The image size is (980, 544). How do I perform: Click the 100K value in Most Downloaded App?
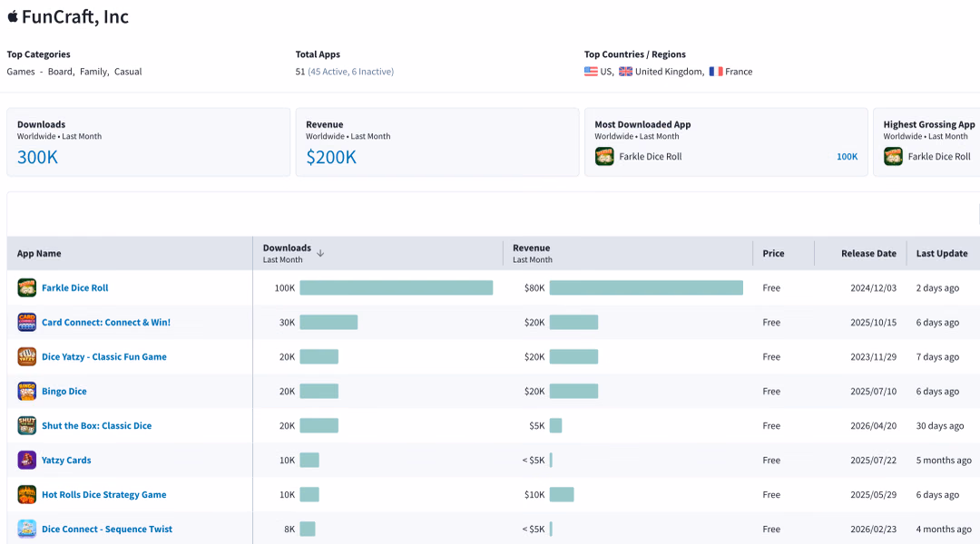(x=847, y=157)
